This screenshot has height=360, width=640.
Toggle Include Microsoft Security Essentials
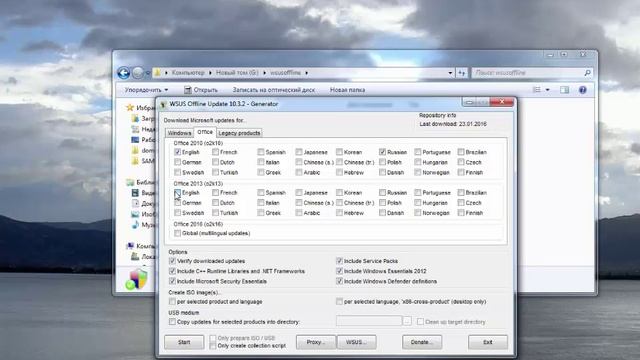click(172, 281)
